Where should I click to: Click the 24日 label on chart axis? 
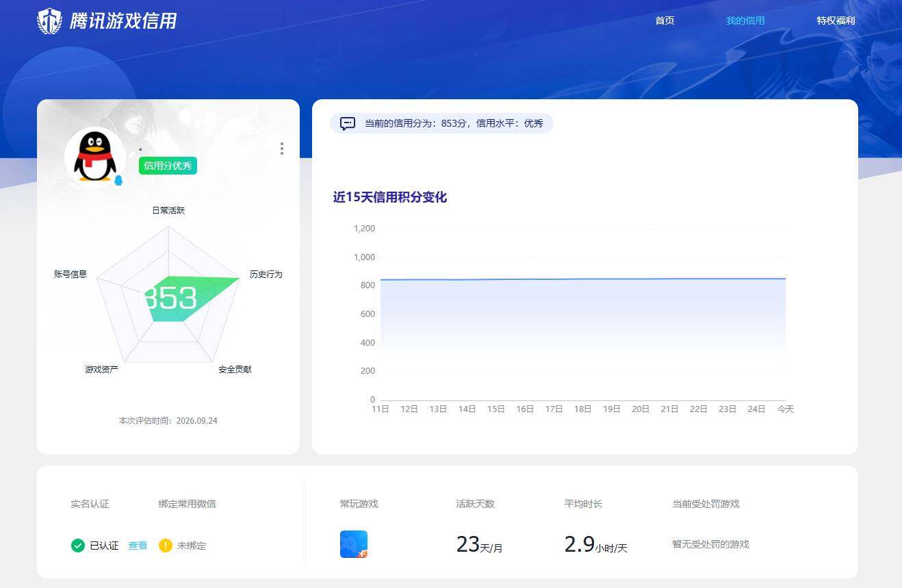(x=756, y=409)
